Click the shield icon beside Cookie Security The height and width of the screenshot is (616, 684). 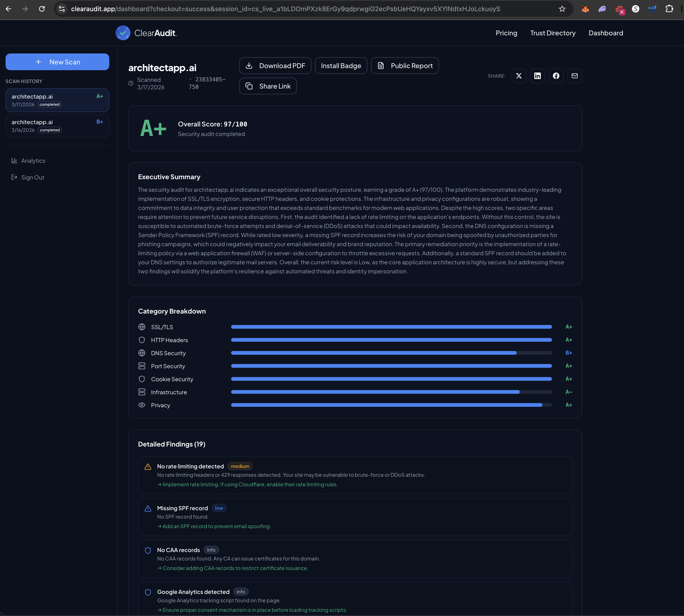[x=142, y=379]
